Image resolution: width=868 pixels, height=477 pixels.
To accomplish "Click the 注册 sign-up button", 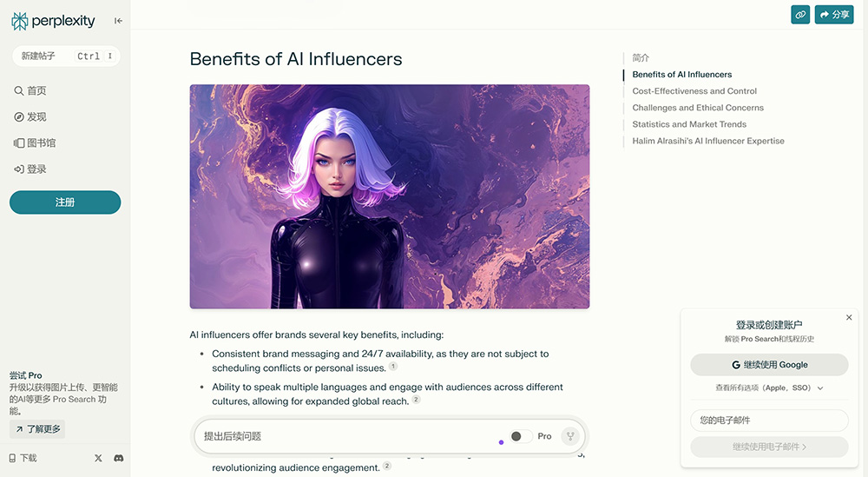I will (65, 202).
